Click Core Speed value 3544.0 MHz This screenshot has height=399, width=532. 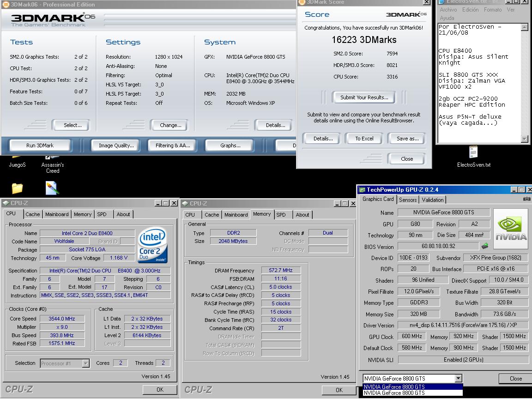pyautogui.click(x=62, y=319)
